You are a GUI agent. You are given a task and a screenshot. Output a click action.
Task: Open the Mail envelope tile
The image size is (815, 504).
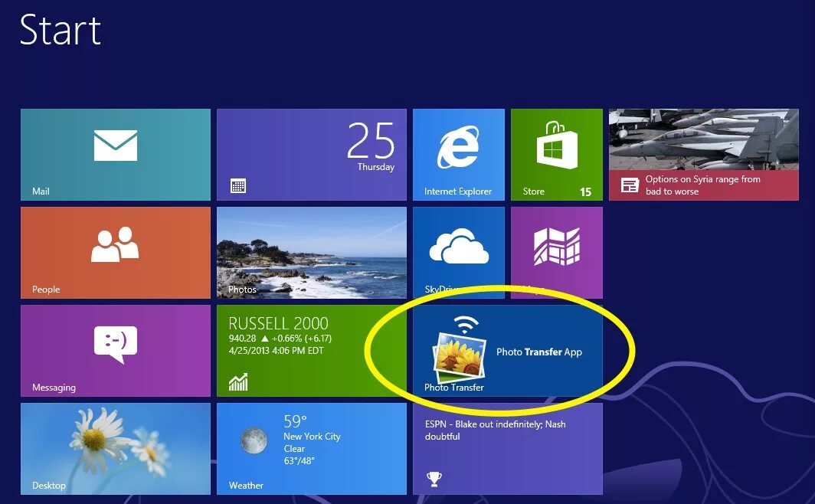[x=116, y=154]
